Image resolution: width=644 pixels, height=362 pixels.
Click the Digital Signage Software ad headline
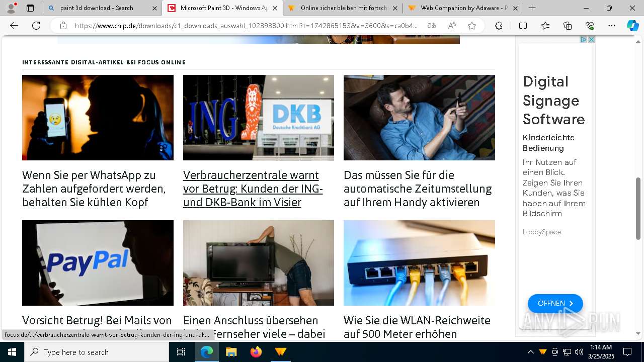pyautogui.click(x=553, y=100)
